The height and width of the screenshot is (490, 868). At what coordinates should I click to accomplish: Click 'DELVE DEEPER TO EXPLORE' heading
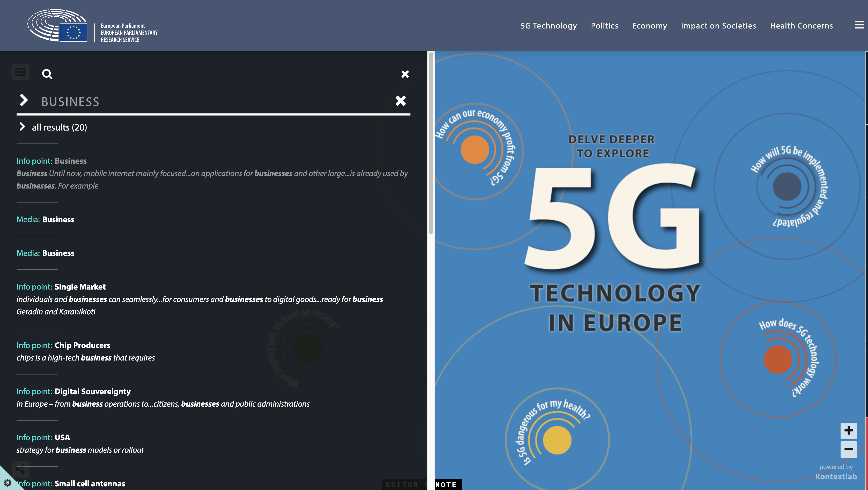(x=612, y=146)
